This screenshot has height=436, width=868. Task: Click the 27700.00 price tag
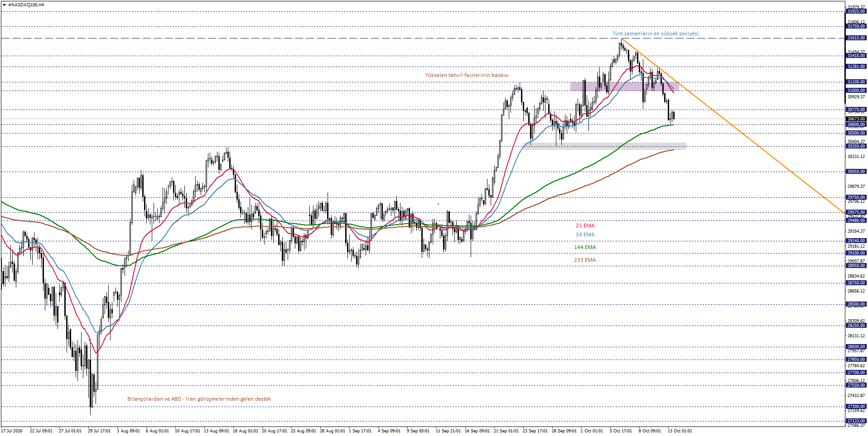856,373
